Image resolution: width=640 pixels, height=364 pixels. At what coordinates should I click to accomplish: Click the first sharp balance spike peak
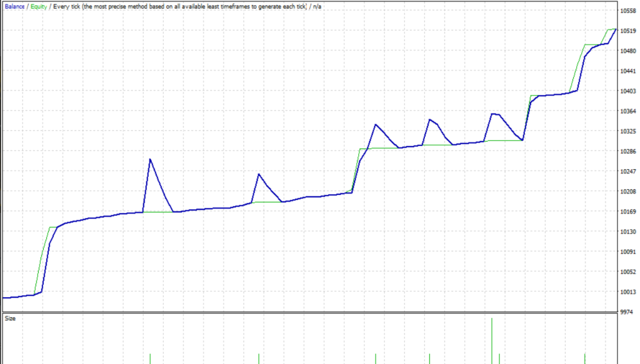(150, 159)
